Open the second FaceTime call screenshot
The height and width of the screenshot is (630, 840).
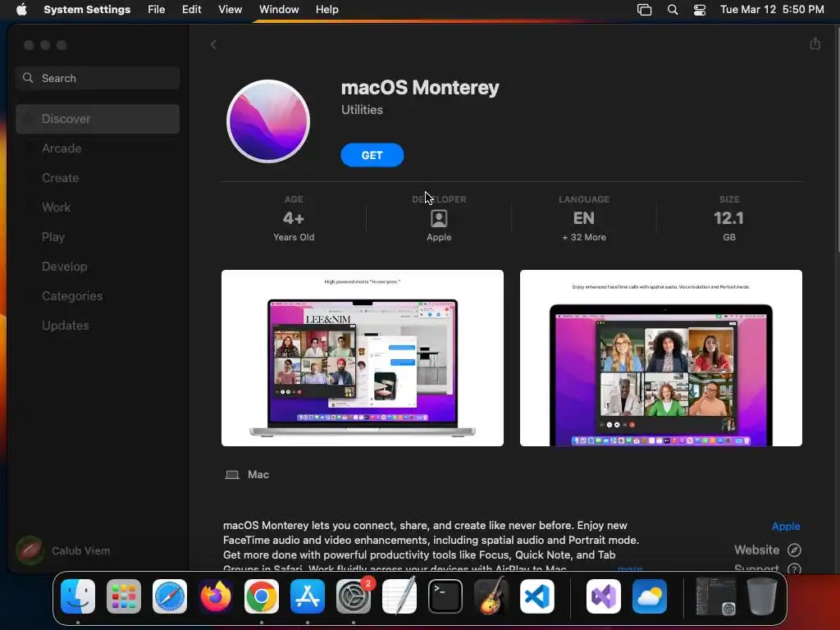pos(660,358)
